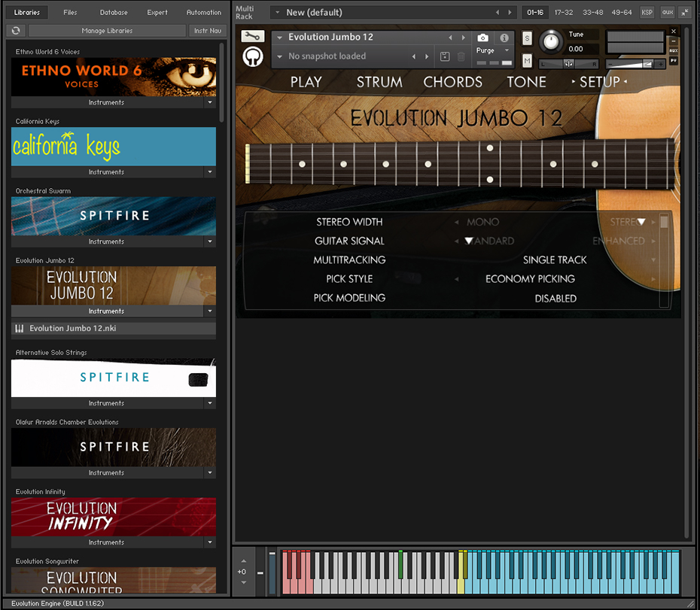700x610 pixels.
Task: Adjust the Stereo Width slider handle
Action: pos(641,222)
